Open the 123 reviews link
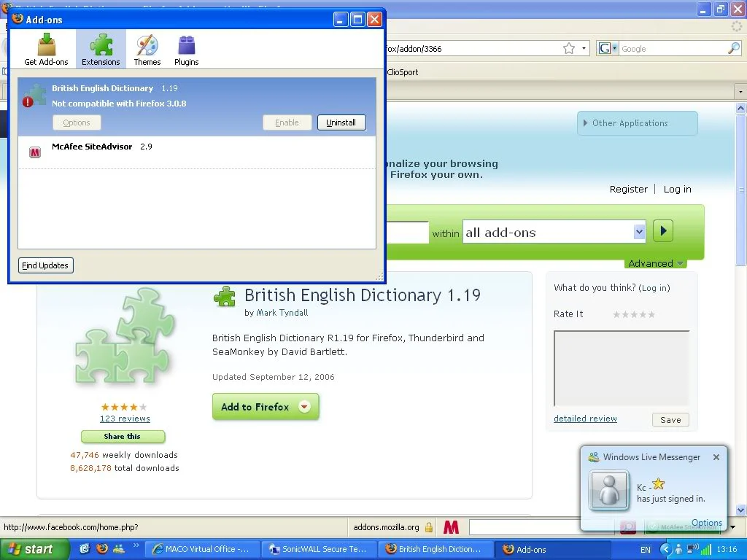The width and height of the screenshot is (747, 560). [x=125, y=419]
